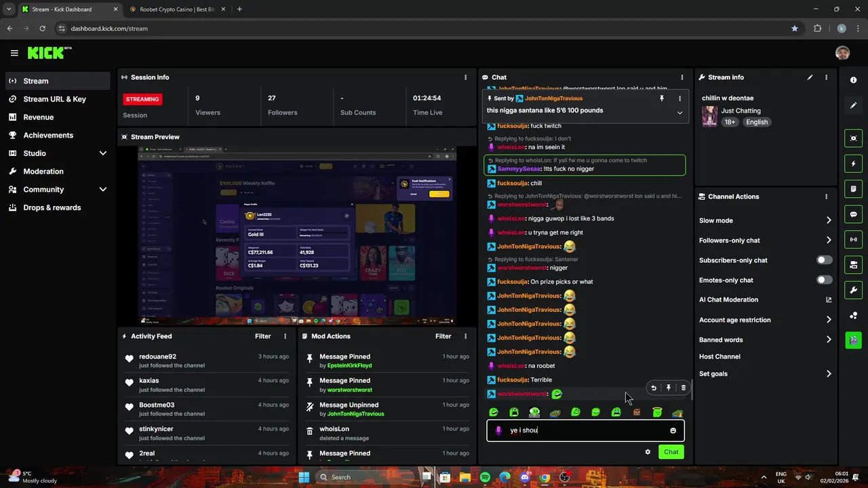Click Filter in Mod Actions panel
Screen dimensions: 868x488
click(x=443, y=336)
